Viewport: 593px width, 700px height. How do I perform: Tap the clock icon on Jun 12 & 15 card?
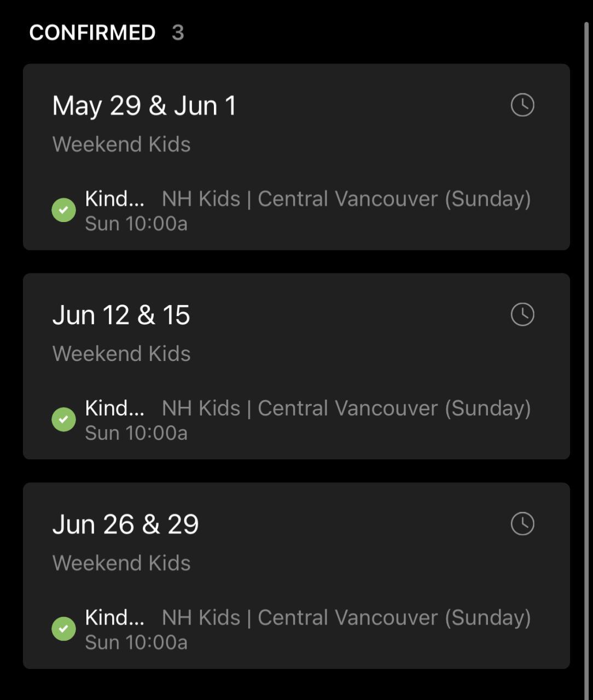click(522, 314)
